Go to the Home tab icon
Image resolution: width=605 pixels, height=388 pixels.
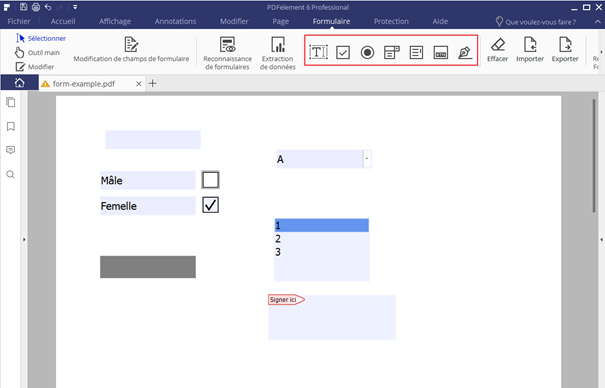20,83
